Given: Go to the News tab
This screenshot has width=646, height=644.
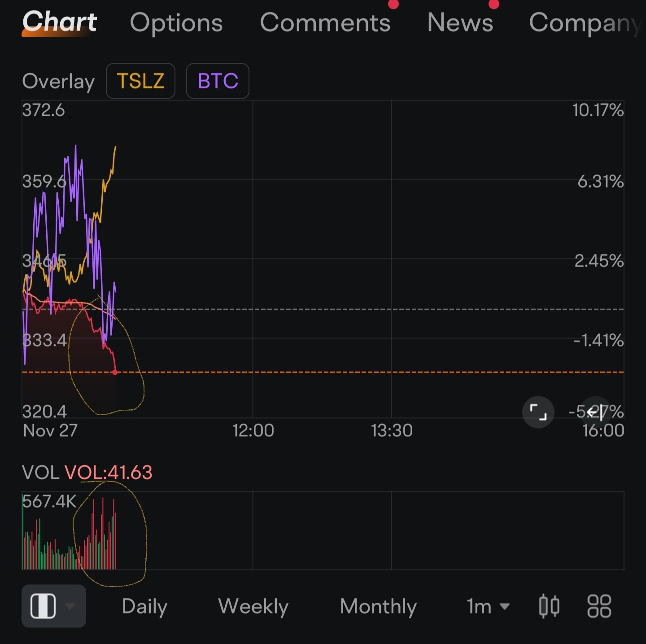Looking at the screenshot, I should (460, 22).
